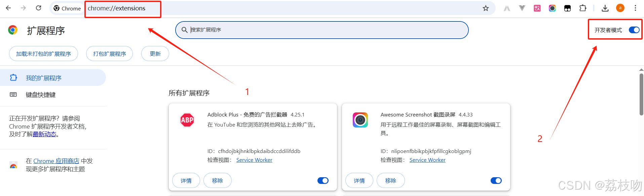Open Adblock Plus Service Worker link
This screenshot has height=196, width=644.
(254, 160)
